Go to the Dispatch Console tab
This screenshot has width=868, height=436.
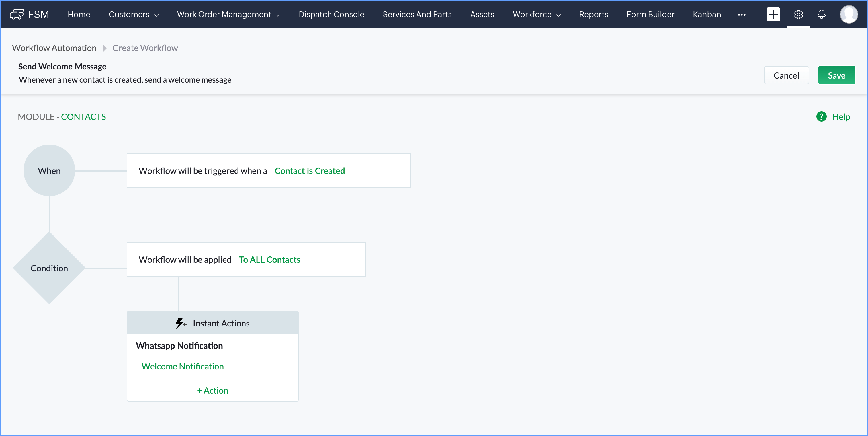(331, 15)
